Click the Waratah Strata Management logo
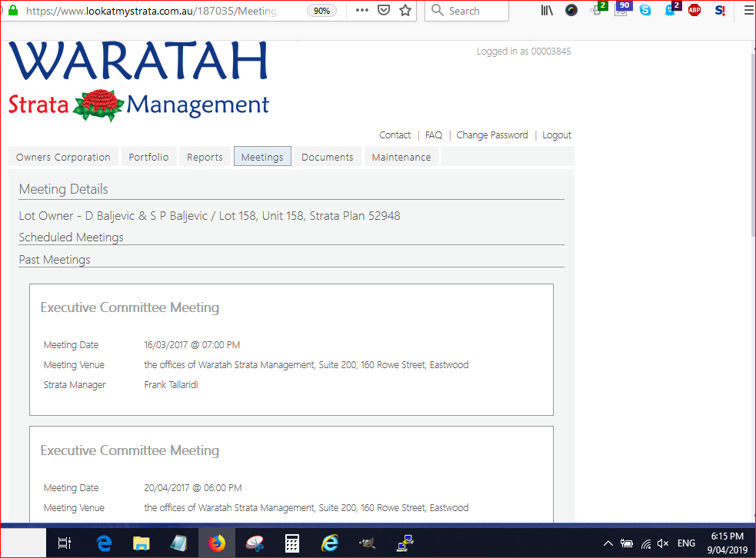The height and width of the screenshot is (558, 756). [x=139, y=81]
